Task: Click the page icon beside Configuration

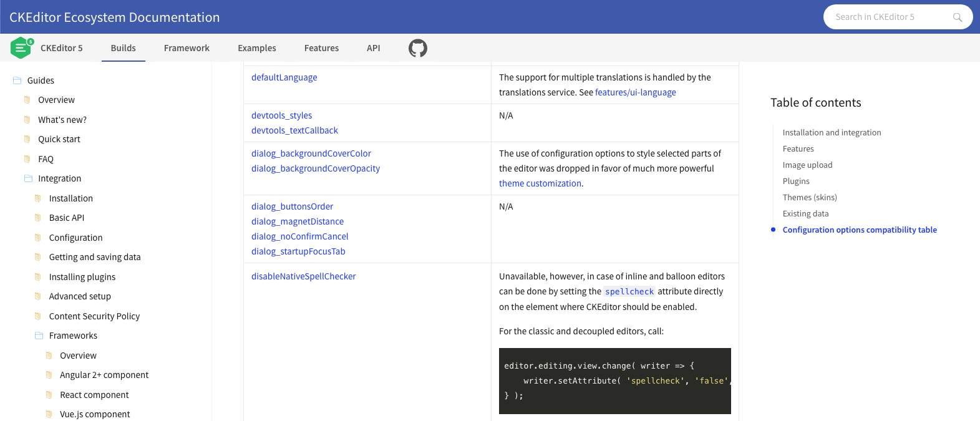Action: [x=38, y=238]
